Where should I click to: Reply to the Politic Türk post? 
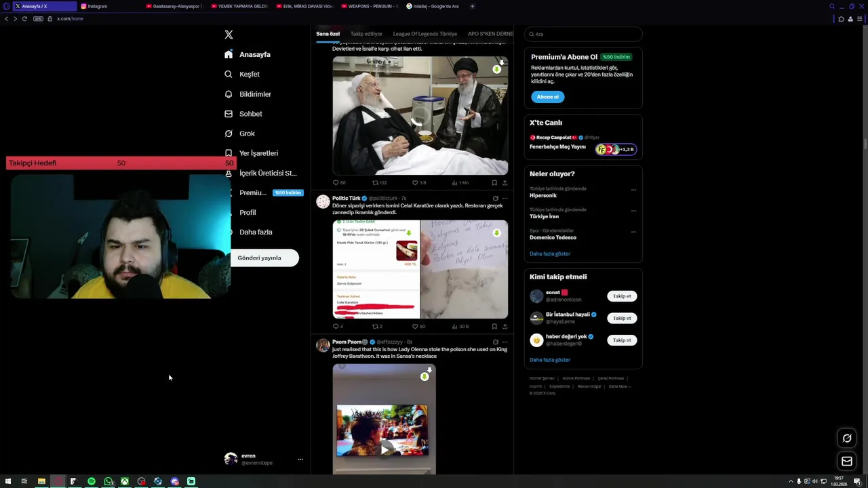337,326
